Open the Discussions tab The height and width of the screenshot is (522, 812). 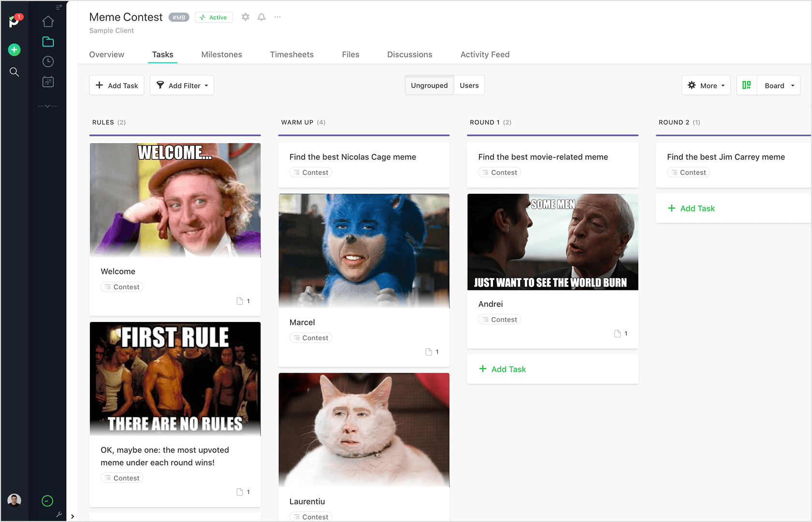coord(409,54)
